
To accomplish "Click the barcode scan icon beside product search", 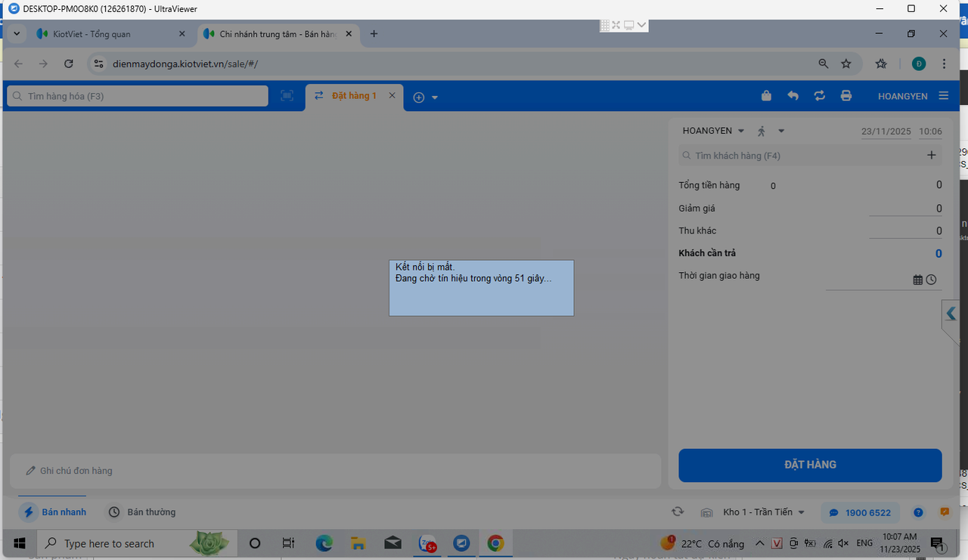I will pos(287,96).
